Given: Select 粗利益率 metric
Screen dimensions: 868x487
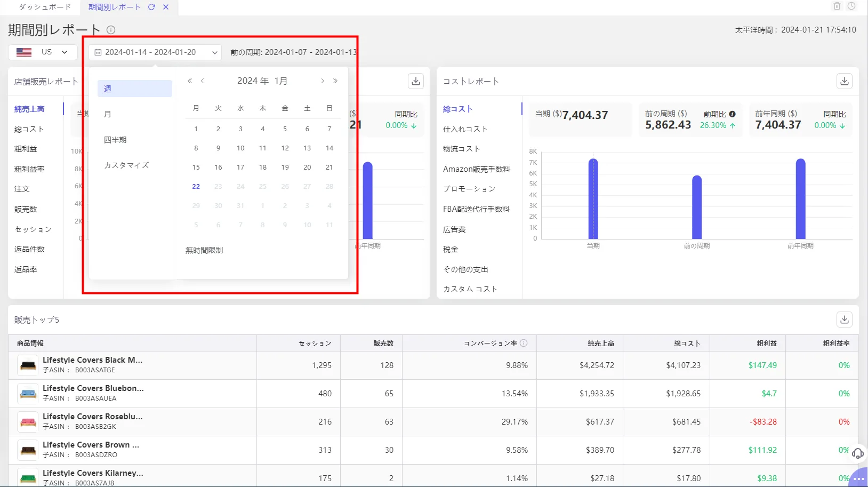Looking at the screenshot, I should 29,169.
